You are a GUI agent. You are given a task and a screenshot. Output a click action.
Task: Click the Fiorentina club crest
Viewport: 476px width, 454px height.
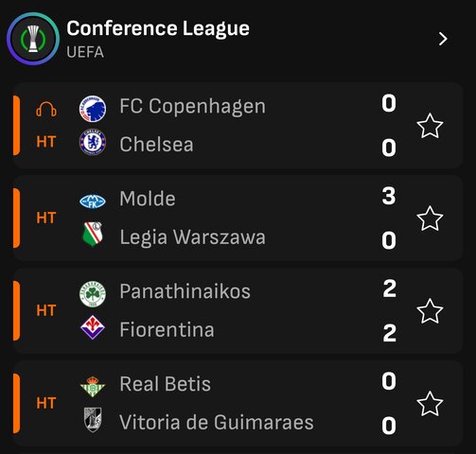click(x=93, y=327)
